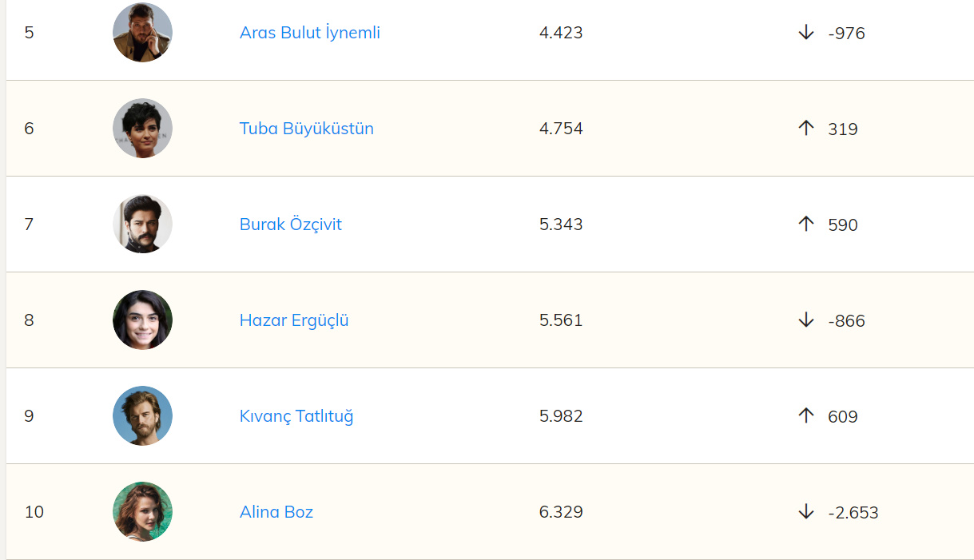This screenshot has width=974, height=560.
Task: Click the down arrow beside -2.653
Action: click(805, 512)
